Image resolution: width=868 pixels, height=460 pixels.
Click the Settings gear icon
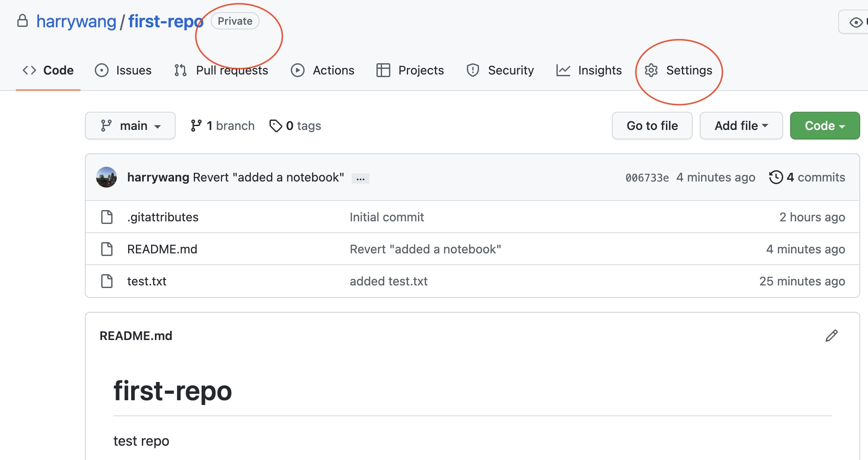click(651, 70)
